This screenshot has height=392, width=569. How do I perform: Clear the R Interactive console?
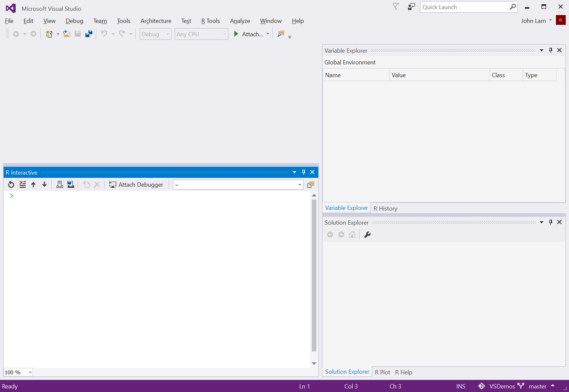(22, 184)
